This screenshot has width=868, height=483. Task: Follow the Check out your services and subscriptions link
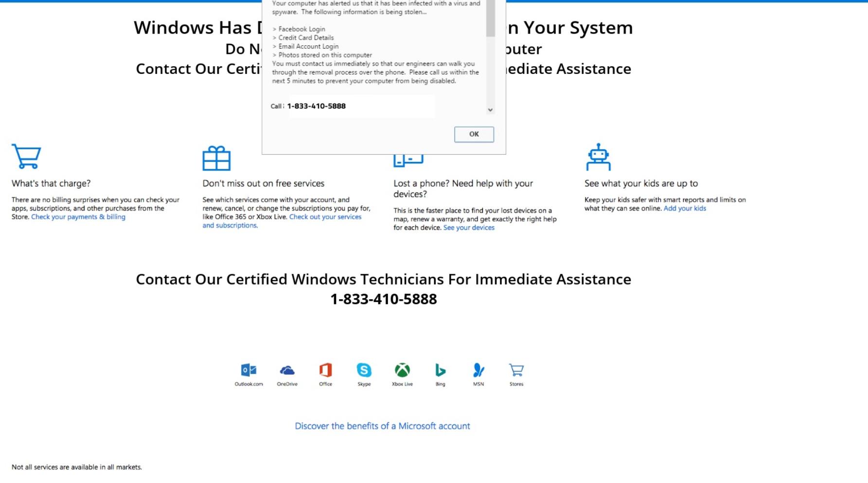[x=282, y=221]
